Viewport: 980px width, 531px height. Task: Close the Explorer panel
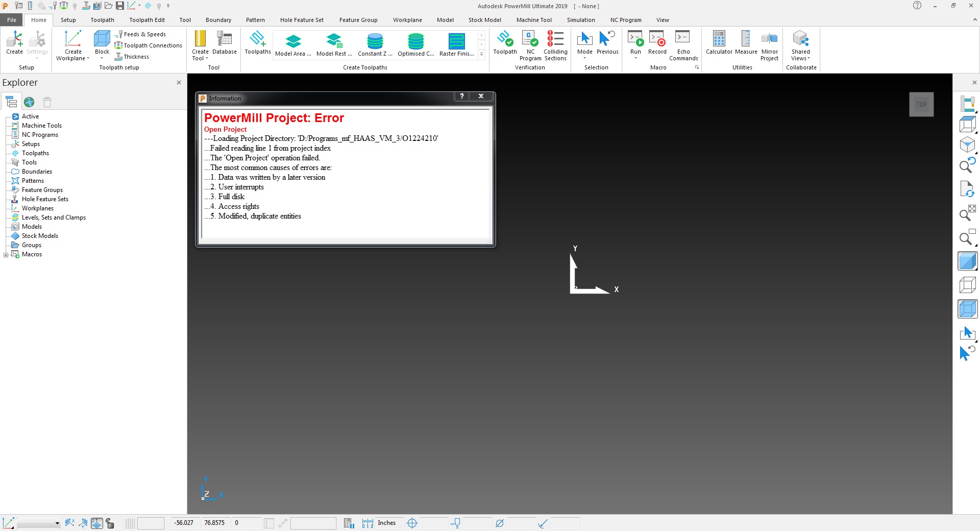coord(179,82)
